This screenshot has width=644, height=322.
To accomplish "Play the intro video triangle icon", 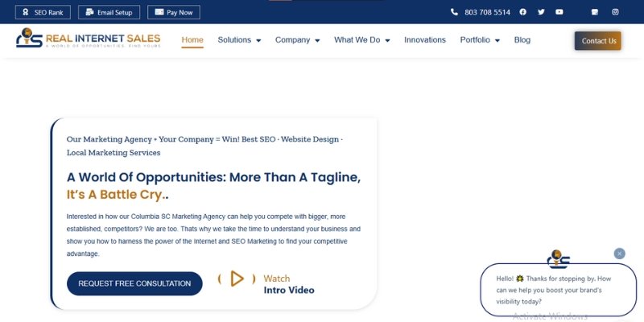I will coord(237,279).
